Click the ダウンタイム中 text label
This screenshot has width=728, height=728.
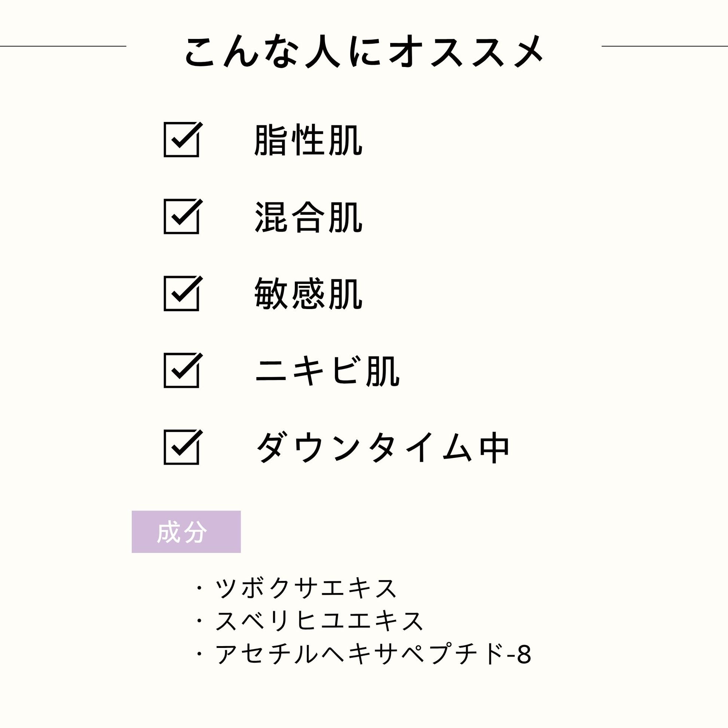click(382, 448)
